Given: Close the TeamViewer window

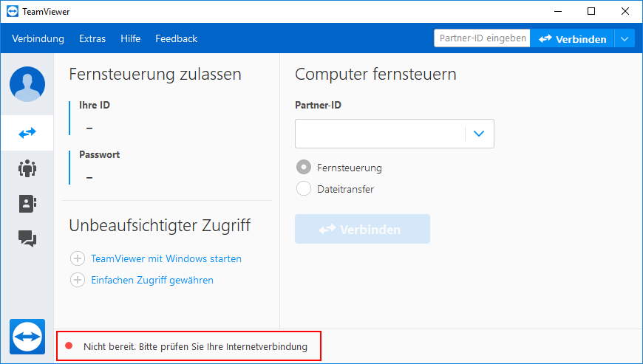Looking at the screenshot, I should pos(625,12).
